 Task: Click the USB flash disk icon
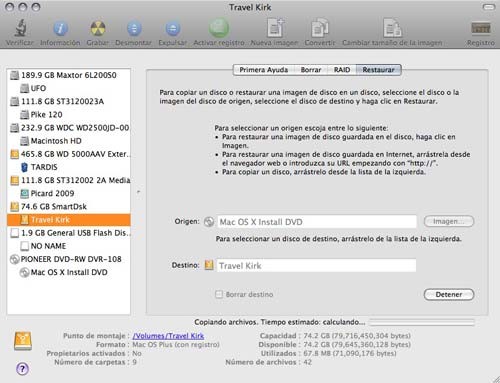14,233
